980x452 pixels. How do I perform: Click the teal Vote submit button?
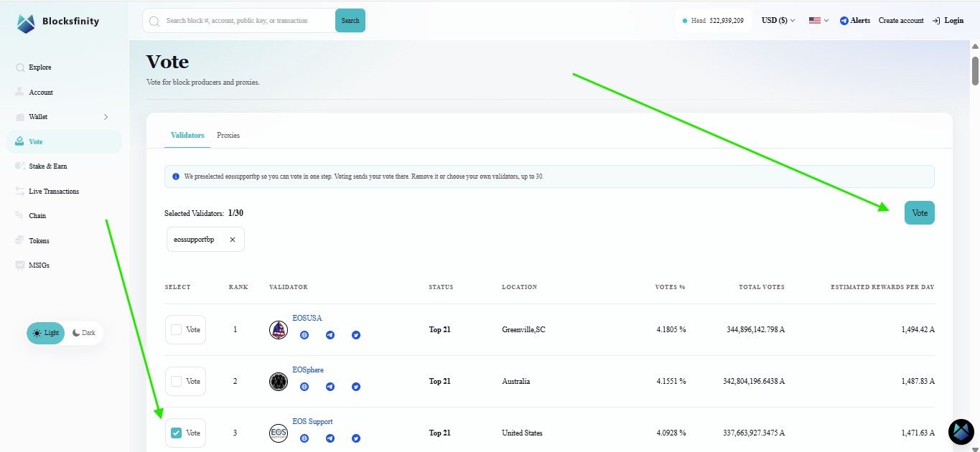coord(920,213)
